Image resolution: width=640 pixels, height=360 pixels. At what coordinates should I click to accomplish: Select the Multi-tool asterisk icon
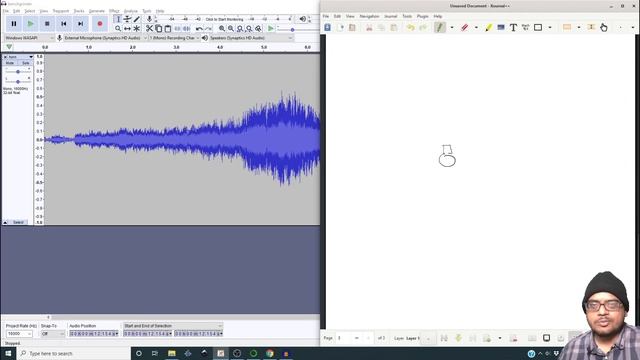pyautogui.click(x=137, y=29)
